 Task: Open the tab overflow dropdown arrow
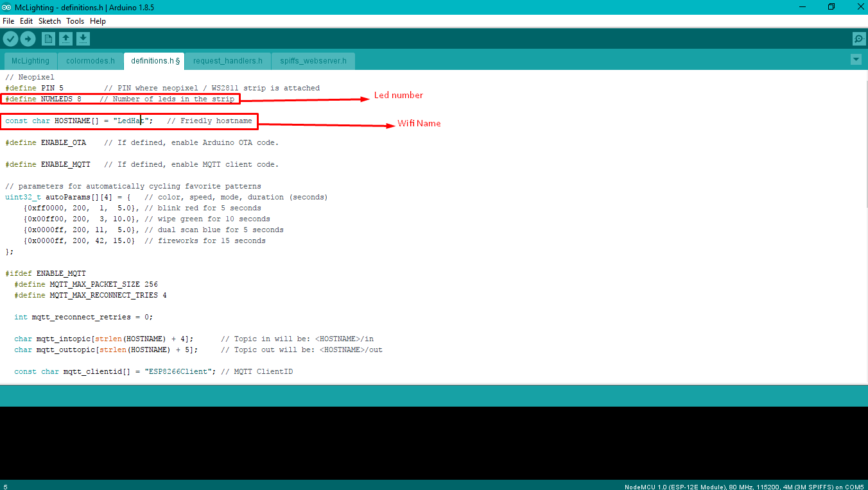point(856,59)
